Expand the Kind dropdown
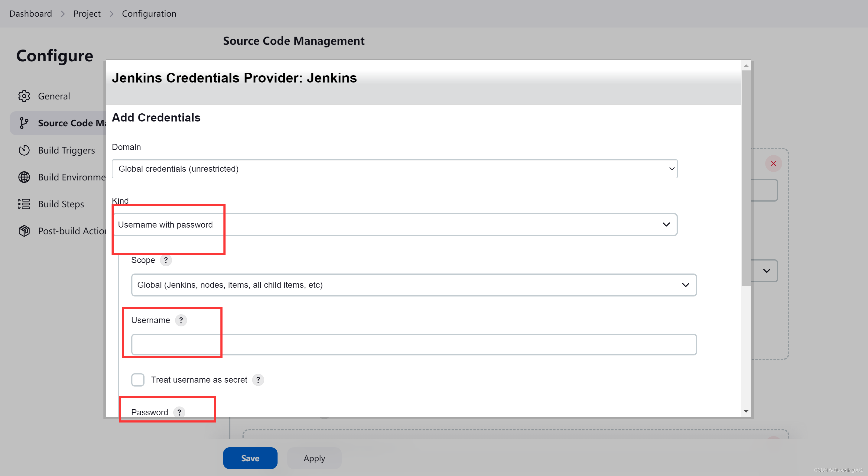This screenshot has height=476, width=868. pyautogui.click(x=394, y=225)
